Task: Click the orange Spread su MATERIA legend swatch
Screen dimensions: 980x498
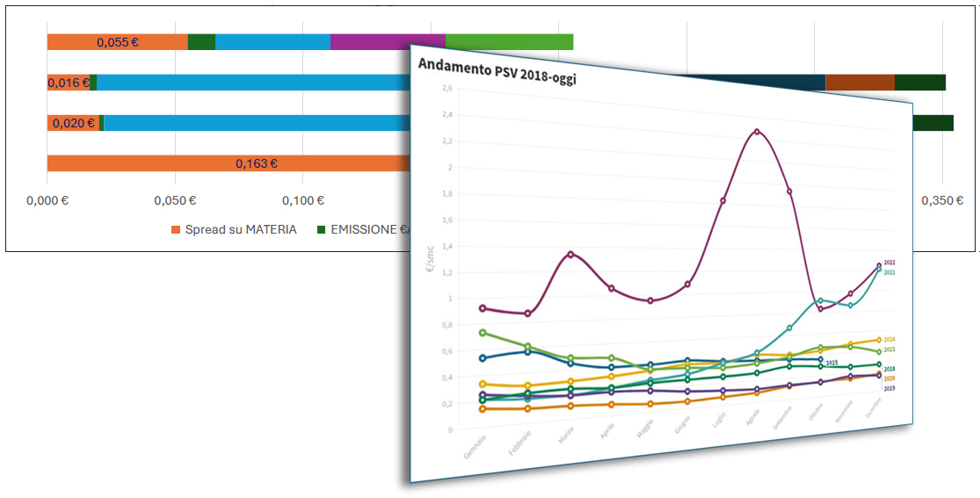Action: pos(176,229)
